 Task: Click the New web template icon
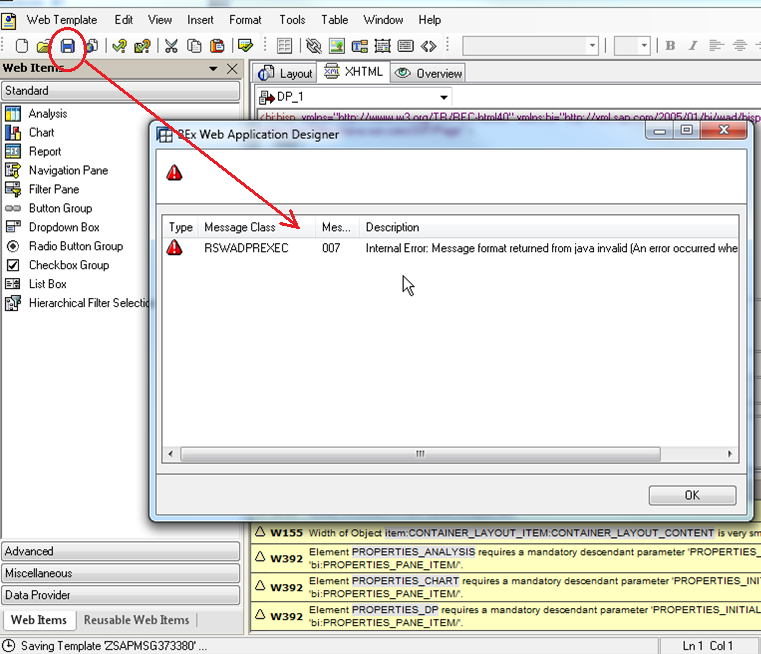22,46
